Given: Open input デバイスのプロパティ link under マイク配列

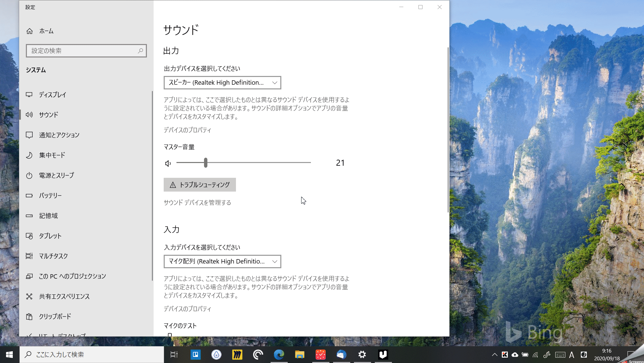Looking at the screenshot, I should (x=187, y=309).
